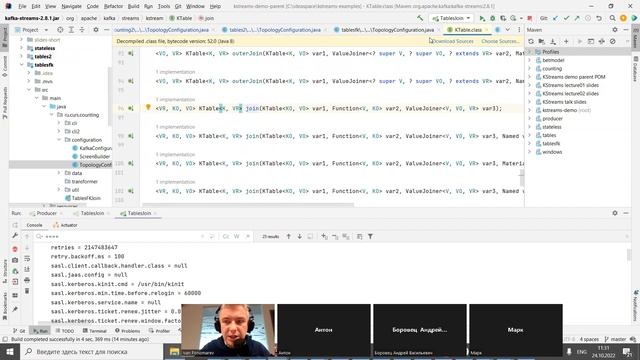Expand Maven Profiles node

[530, 52]
